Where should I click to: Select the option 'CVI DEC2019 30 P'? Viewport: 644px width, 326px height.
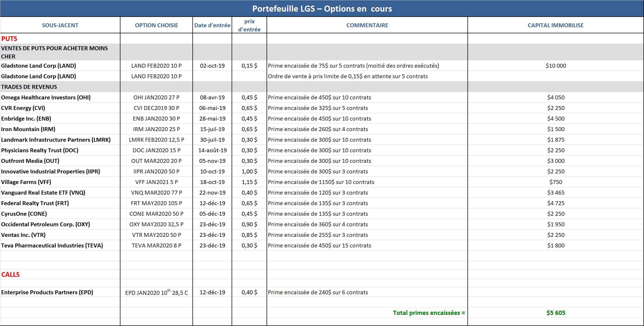click(156, 108)
